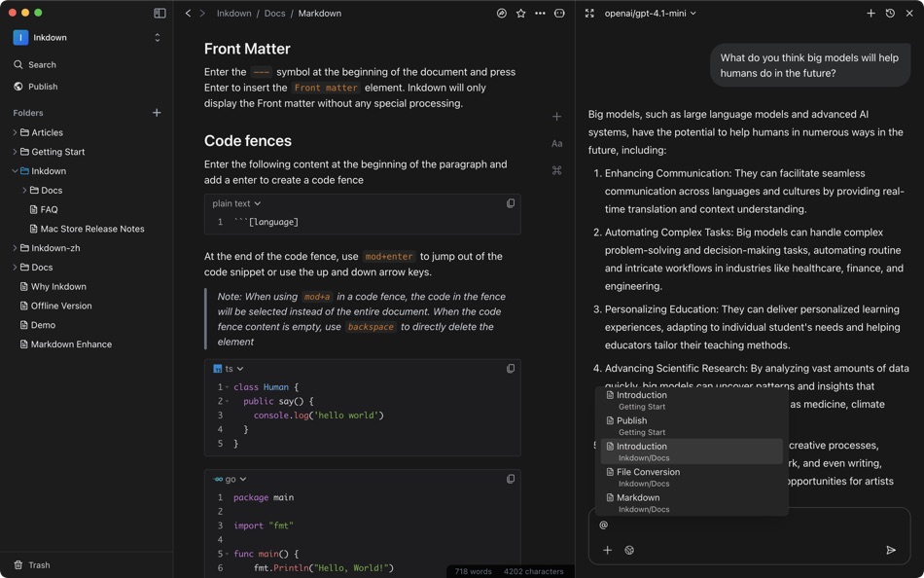Copy the go code block
Screen dimensions: 924x578
[511, 479]
